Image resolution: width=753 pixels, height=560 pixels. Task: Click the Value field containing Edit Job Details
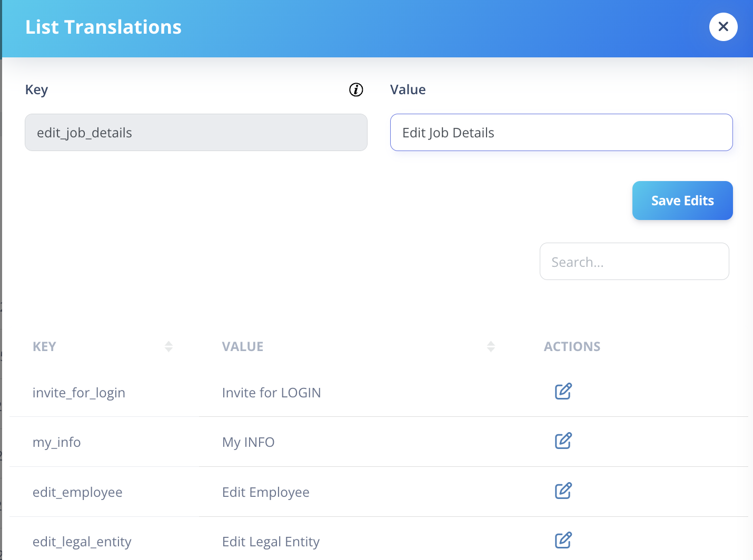pyautogui.click(x=561, y=133)
